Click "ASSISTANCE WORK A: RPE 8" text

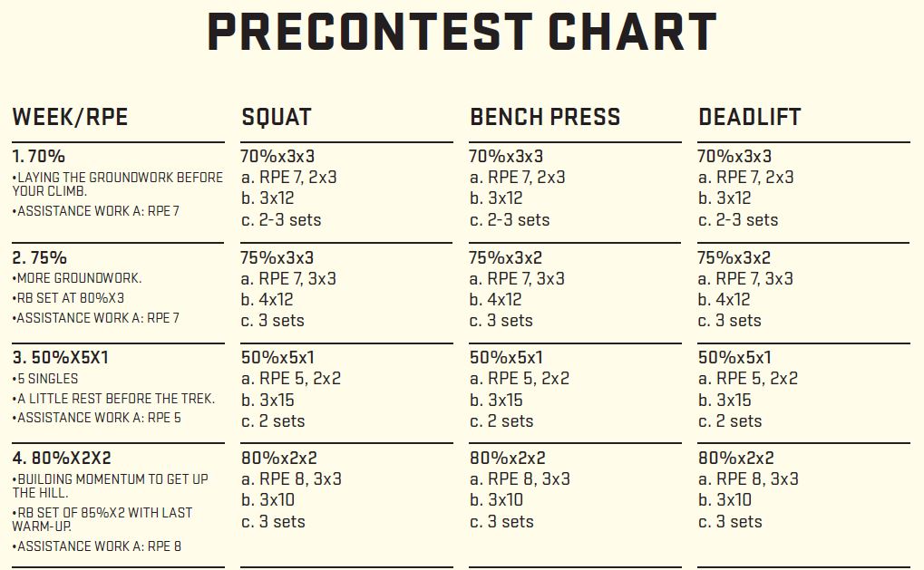click(97, 546)
